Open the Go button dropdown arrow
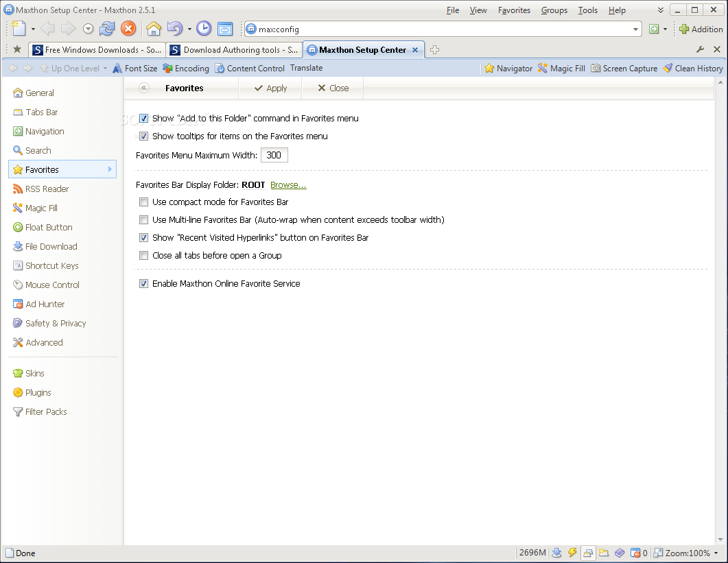Viewport: 728px width, 563px height. 665,29
